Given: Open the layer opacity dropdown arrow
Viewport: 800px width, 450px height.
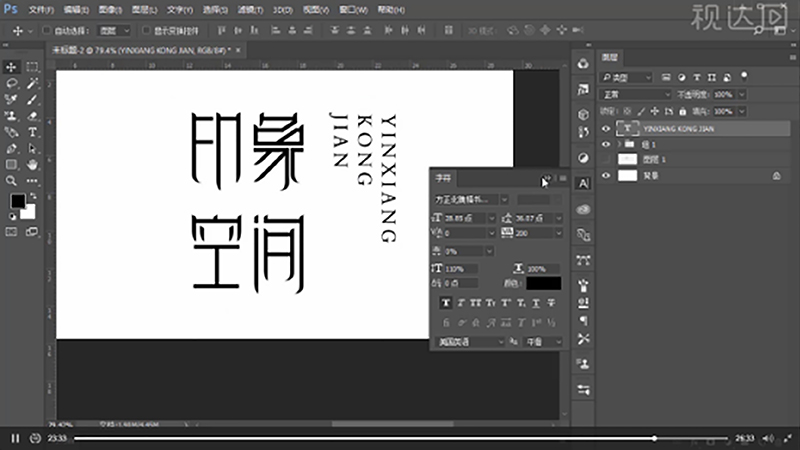Looking at the screenshot, I should point(742,94).
